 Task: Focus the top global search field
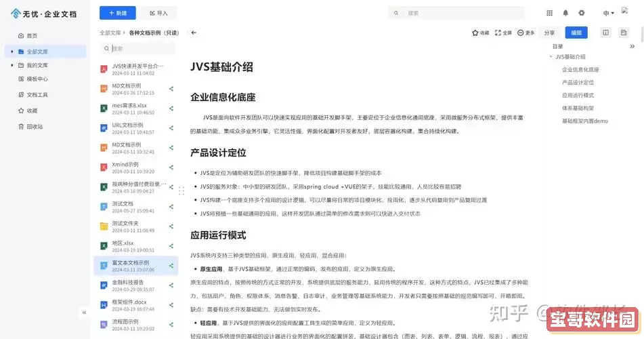456,13
